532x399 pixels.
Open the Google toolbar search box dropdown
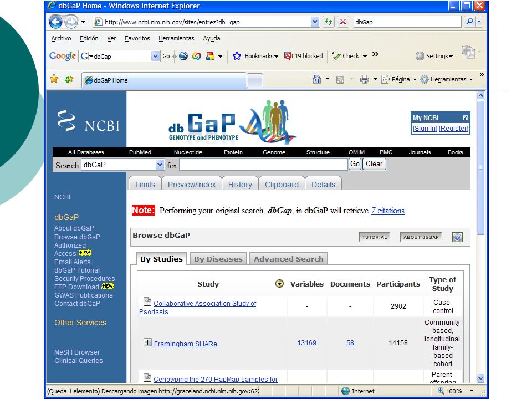[x=155, y=56]
